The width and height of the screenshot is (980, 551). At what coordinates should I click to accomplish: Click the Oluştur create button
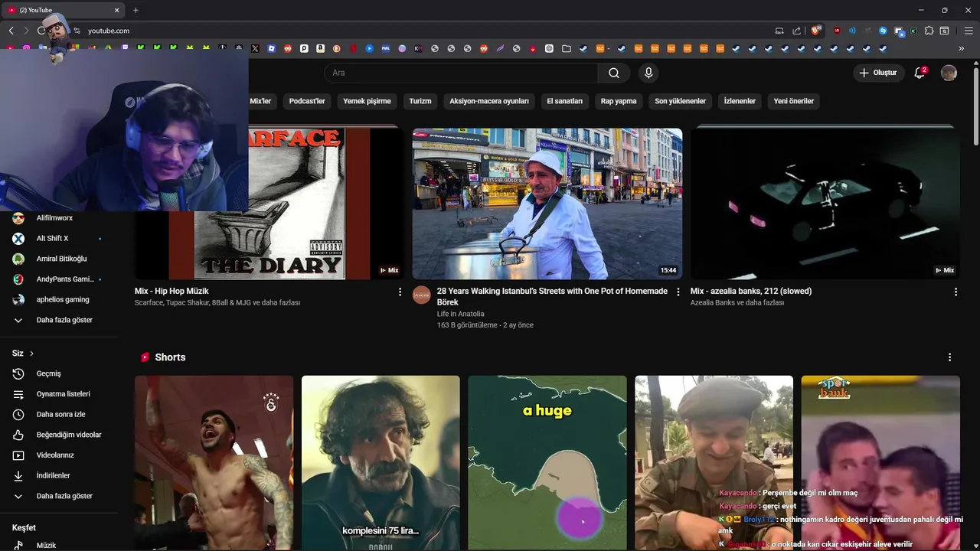pyautogui.click(x=879, y=73)
